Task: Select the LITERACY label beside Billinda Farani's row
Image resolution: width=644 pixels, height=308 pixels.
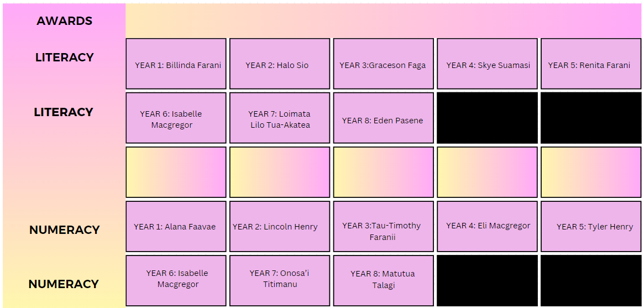Action: tap(65, 58)
